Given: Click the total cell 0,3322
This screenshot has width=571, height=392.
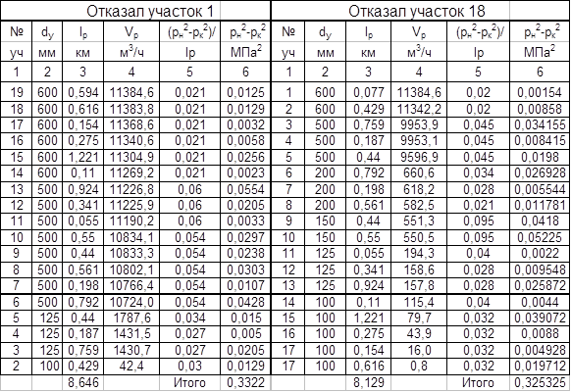Looking at the screenshot, I should pos(246,383).
